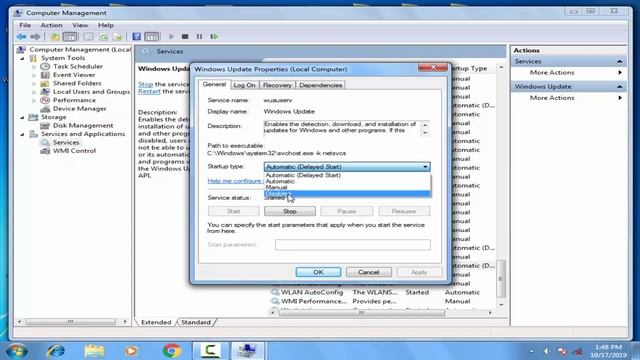The height and width of the screenshot is (360, 640).
Task: Click the Export List toolbar icon
Action: pos(118,37)
